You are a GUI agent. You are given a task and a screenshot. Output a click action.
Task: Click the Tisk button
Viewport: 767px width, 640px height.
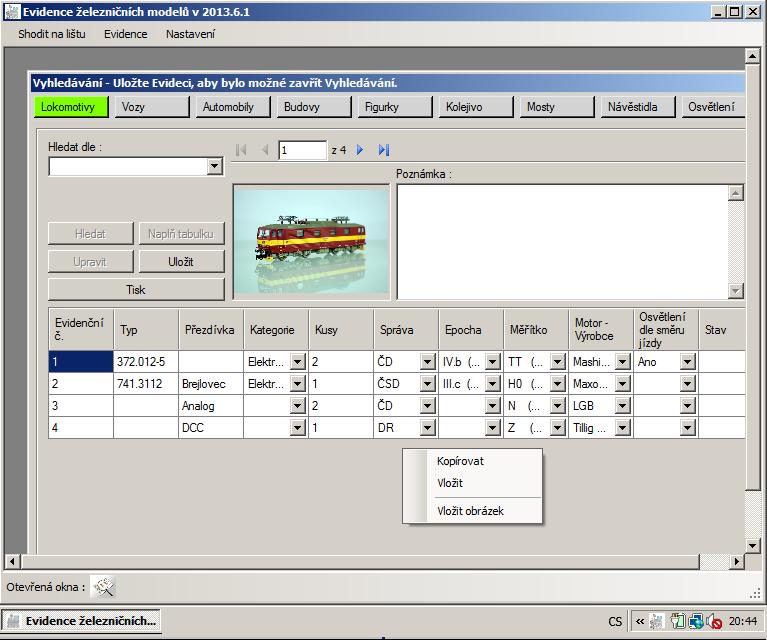click(136, 289)
